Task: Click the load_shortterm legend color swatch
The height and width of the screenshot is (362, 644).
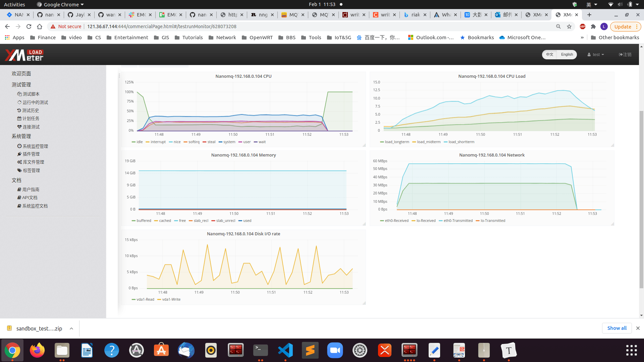Action: pos(446,142)
